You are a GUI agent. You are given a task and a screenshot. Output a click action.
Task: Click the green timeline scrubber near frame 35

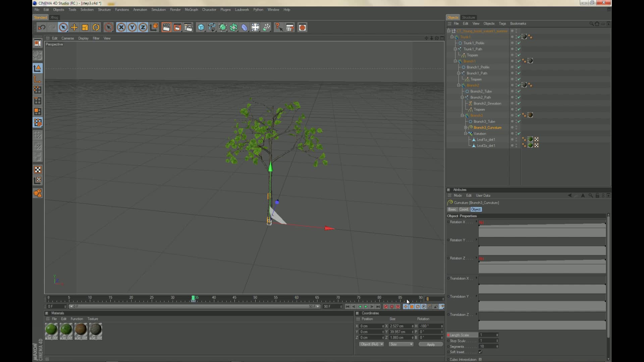click(x=194, y=298)
